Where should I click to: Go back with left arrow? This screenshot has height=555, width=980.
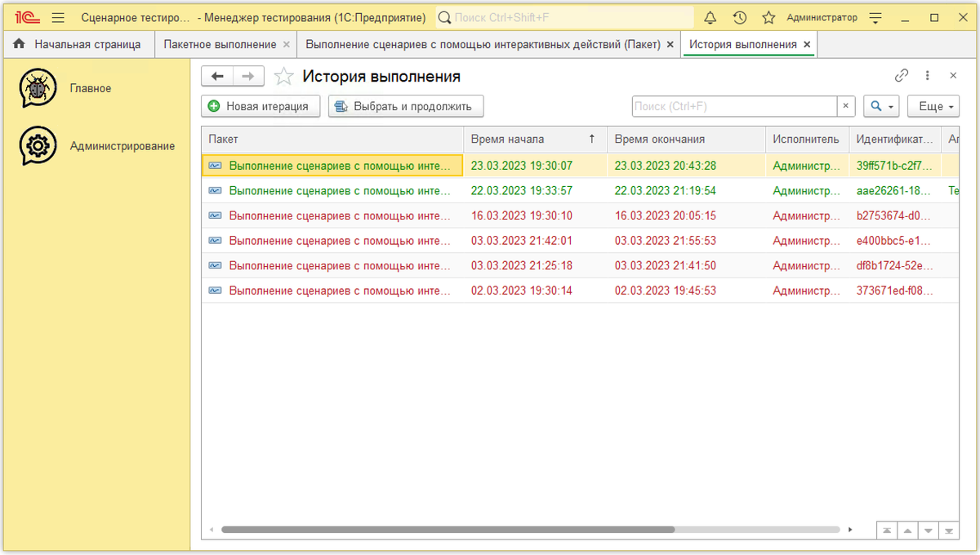click(x=217, y=77)
